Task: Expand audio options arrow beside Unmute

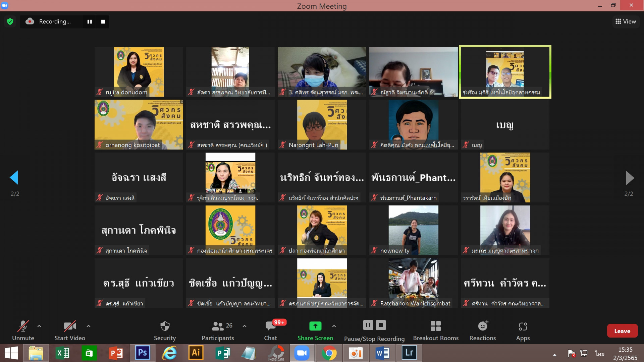Action: [39, 326]
